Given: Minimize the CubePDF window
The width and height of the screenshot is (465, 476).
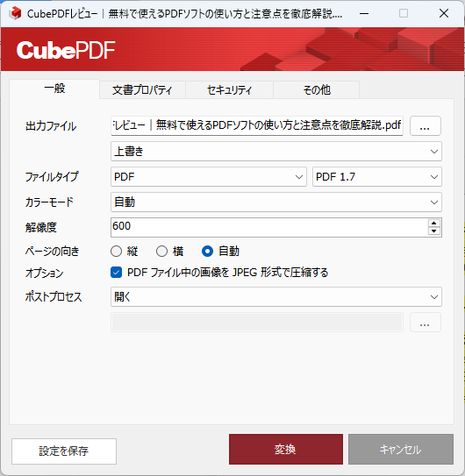Looking at the screenshot, I should 364,14.
